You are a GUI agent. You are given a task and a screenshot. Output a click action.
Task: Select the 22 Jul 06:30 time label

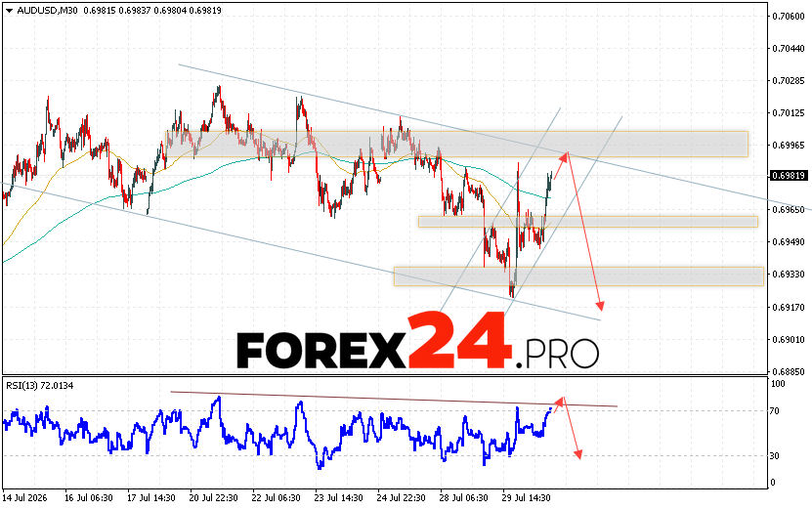(x=276, y=498)
